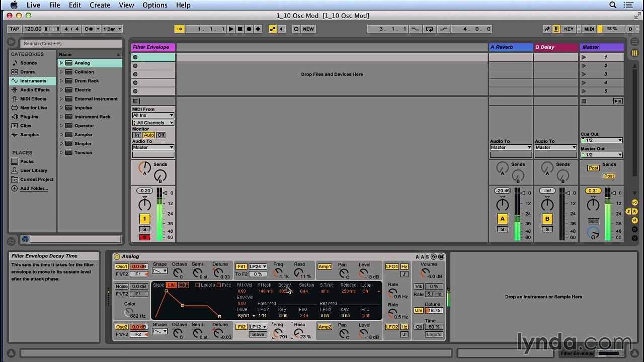Toggle Osc1 on/off switch
Image resolution: width=644 pixels, height=362 pixels.
[121, 266]
